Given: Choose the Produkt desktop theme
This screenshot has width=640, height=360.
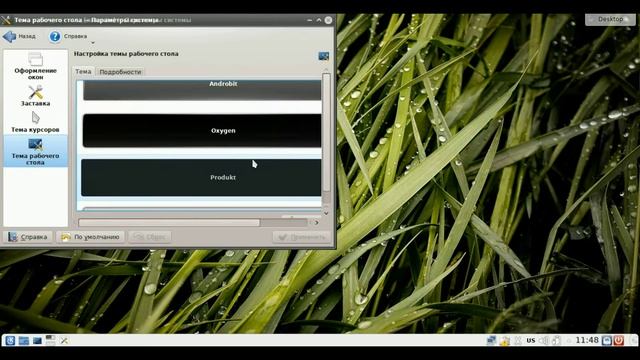Looking at the screenshot, I should [x=201, y=178].
